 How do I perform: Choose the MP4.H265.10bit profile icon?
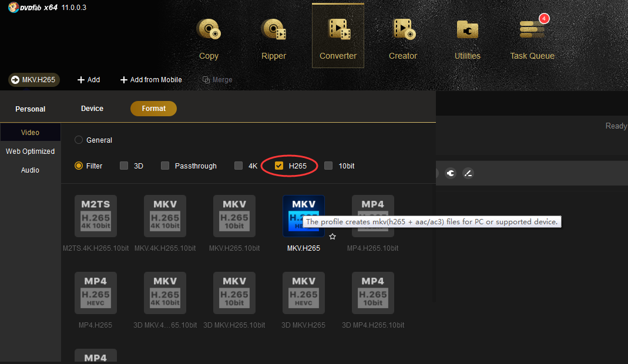(x=373, y=216)
